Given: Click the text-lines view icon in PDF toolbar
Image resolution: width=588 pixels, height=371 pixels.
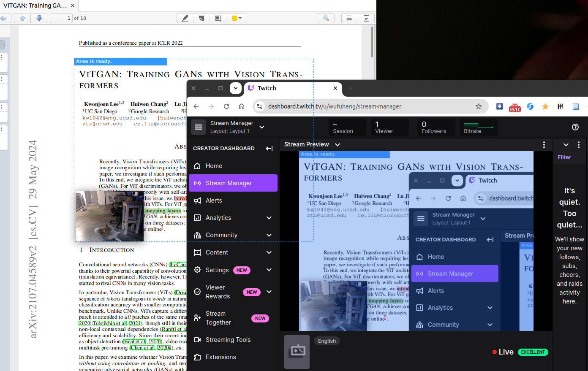Looking at the screenshot, I should (349, 18).
